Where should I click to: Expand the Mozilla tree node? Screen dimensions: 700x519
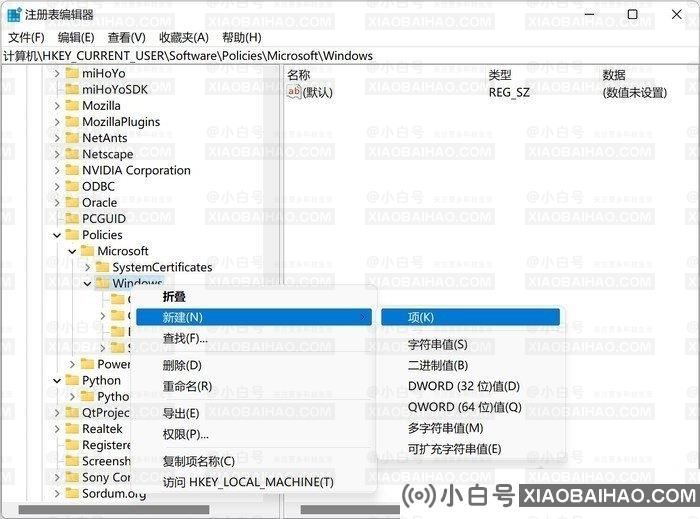[x=57, y=105]
